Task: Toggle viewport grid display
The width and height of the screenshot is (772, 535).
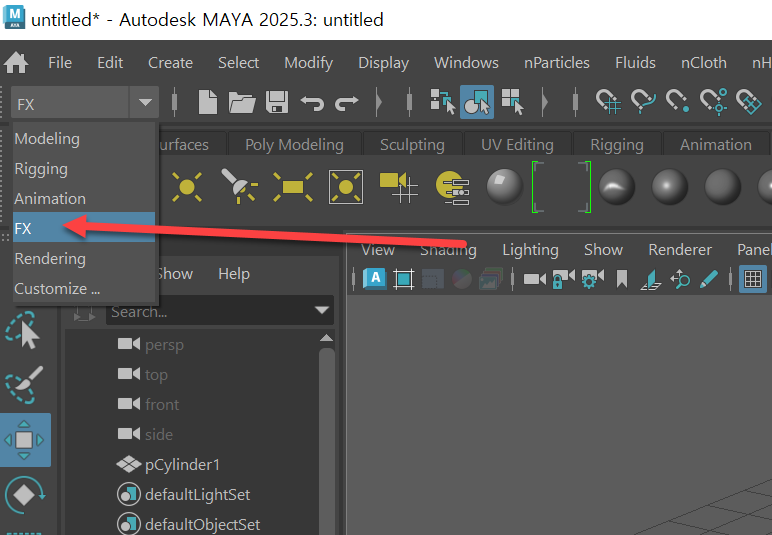Action: click(753, 279)
